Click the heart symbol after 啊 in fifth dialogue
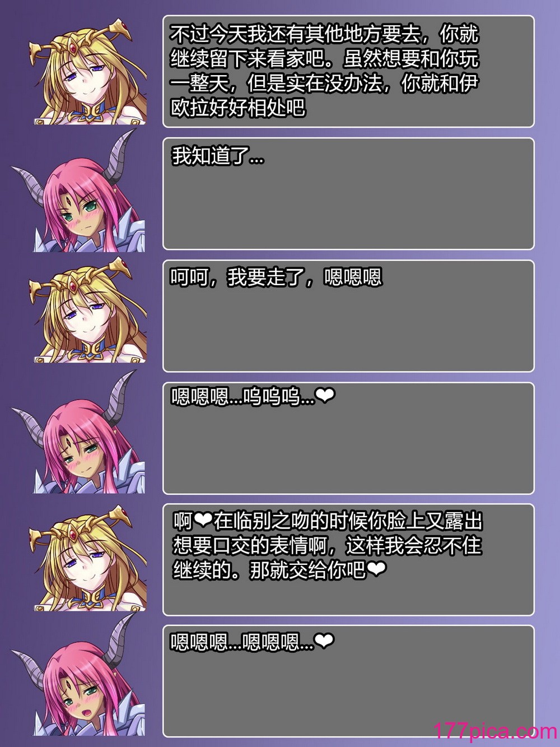The height and width of the screenshot is (747, 560). (x=203, y=522)
